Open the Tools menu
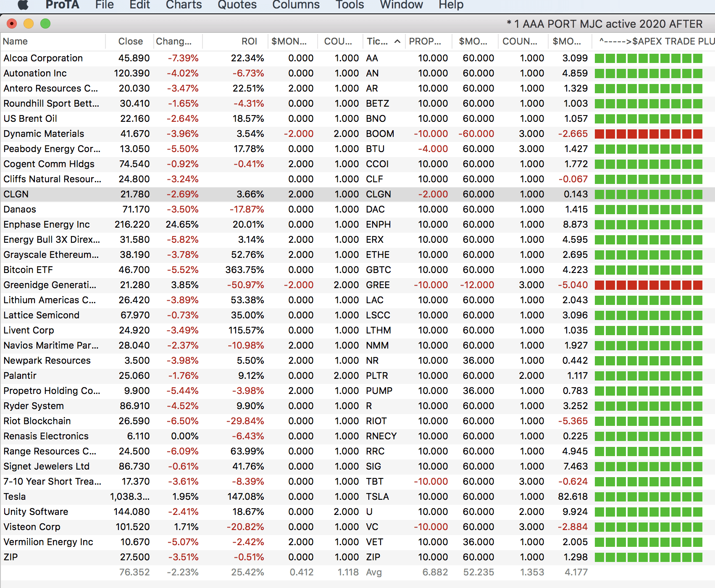This screenshot has width=715, height=588. [350, 5]
